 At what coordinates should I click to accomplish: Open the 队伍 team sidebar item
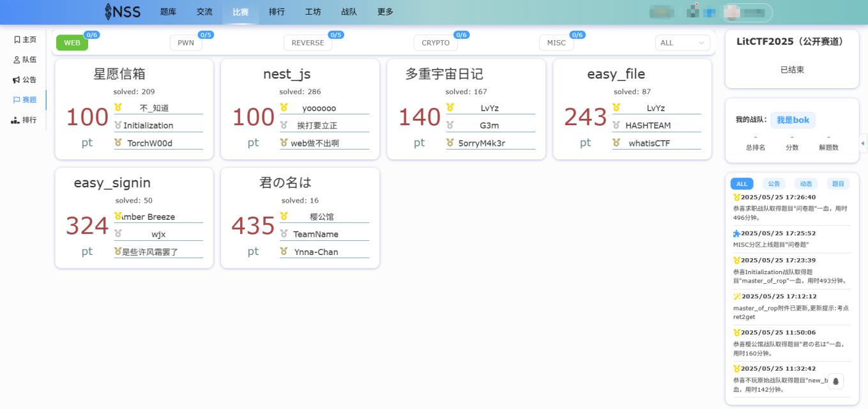25,59
